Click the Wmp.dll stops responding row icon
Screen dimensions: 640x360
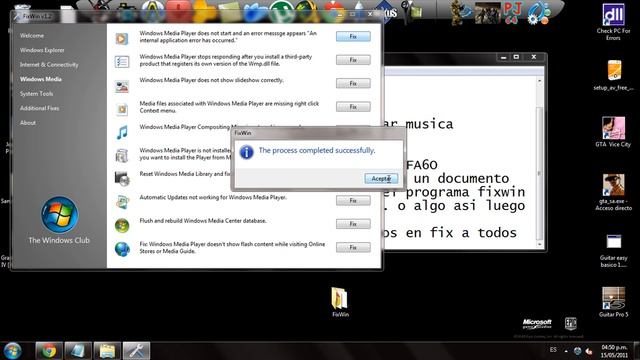click(x=122, y=62)
